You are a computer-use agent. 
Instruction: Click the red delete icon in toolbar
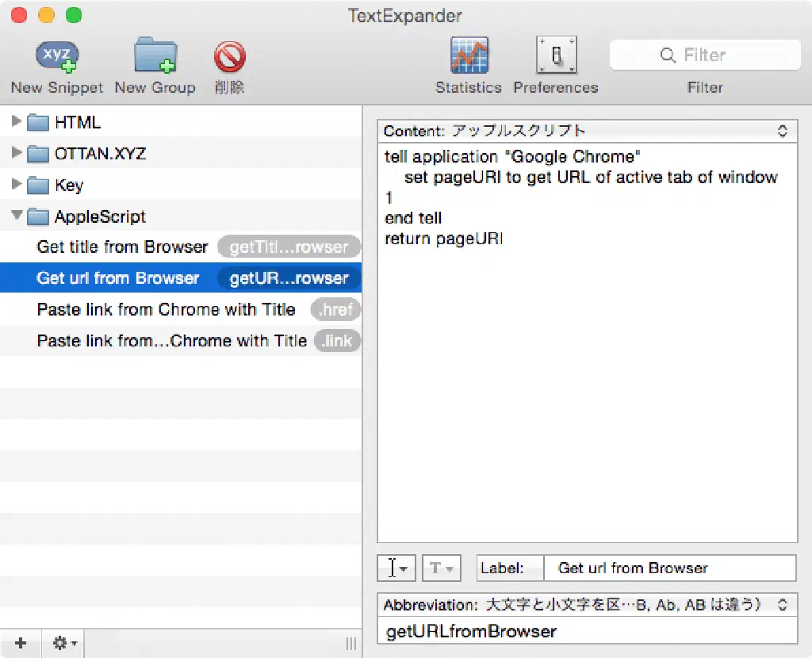(x=229, y=58)
